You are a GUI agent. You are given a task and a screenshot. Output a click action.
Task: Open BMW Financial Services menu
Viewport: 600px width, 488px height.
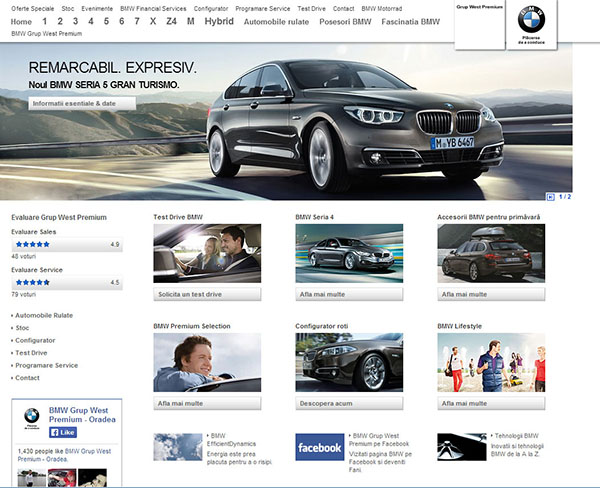[x=153, y=8]
